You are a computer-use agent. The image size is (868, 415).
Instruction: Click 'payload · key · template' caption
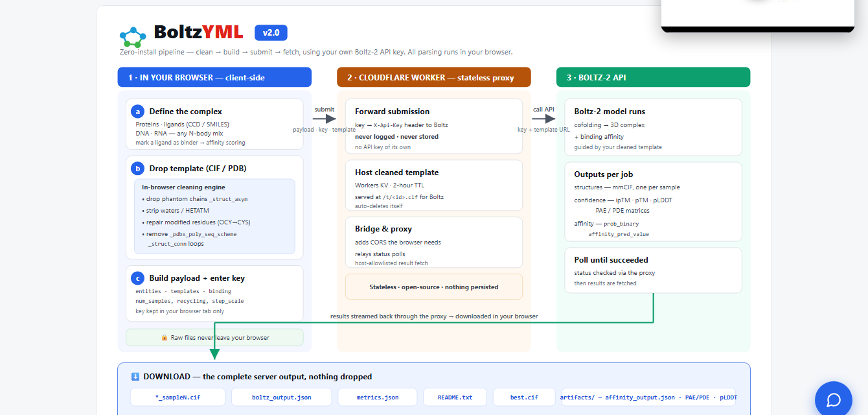pos(324,130)
